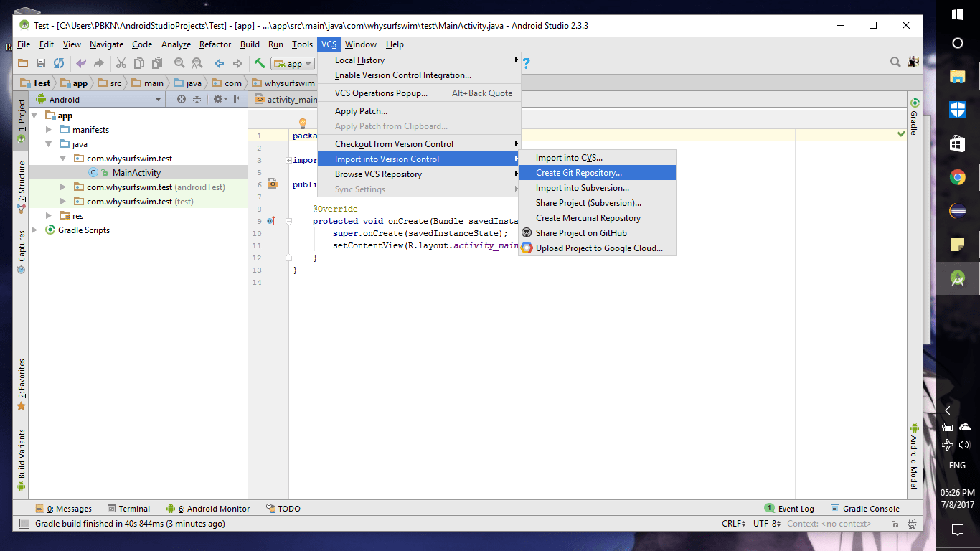Open the Event Log
980x551 pixels.
pos(796,508)
